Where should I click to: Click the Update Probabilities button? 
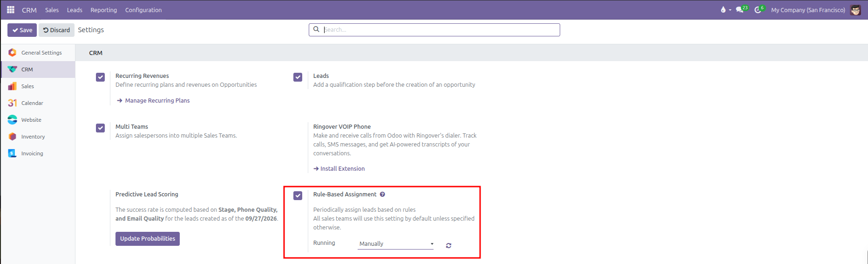pyautogui.click(x=148, y=239)
